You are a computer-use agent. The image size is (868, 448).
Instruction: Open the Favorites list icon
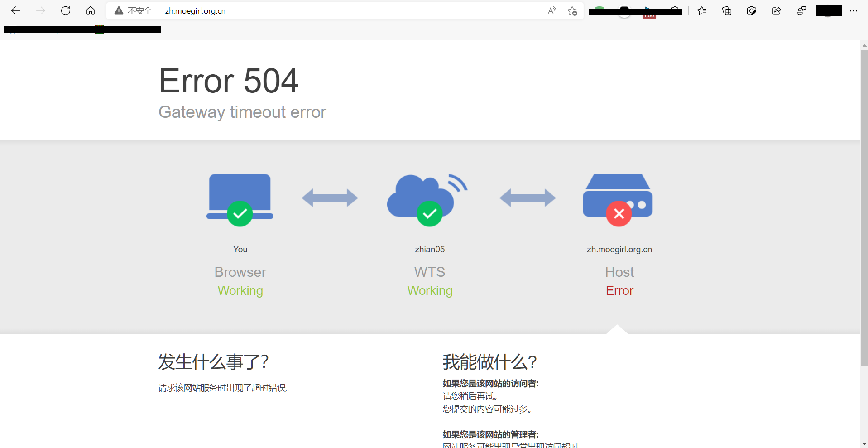pyautogui.click(x=702, y=11)
